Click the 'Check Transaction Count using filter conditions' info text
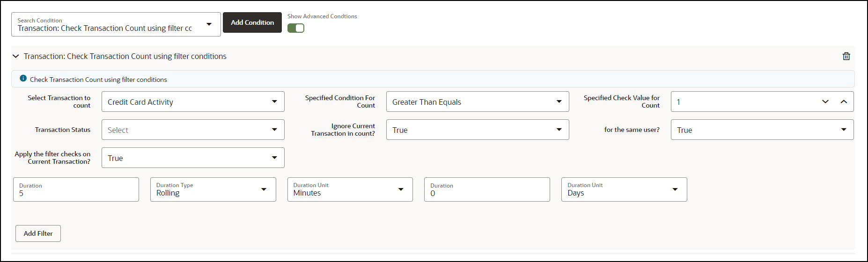 click(x=98, y=80)
